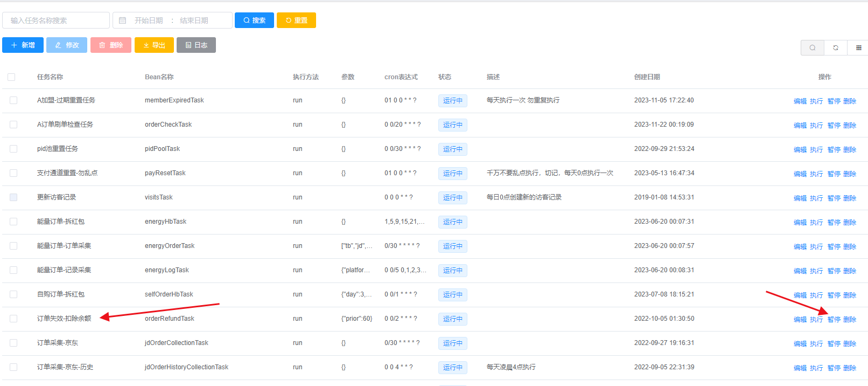868x386 pixels.
Task: Click the yellow 导出 export button
Action: point(154,45)
